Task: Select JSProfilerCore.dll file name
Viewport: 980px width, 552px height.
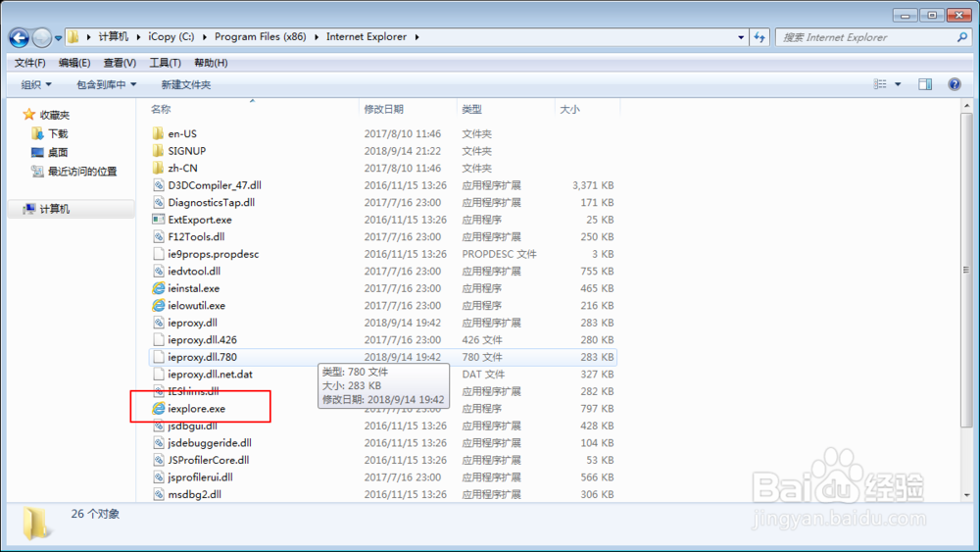Action: point(208,460)
